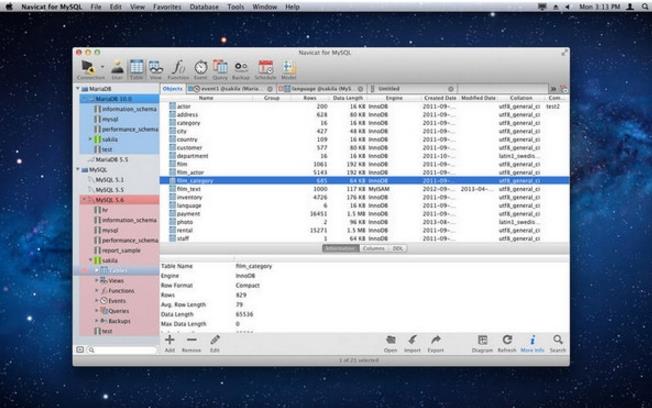
Task: Collapse sakila under MySQL 5.6
Action: [x=90, y=260]
